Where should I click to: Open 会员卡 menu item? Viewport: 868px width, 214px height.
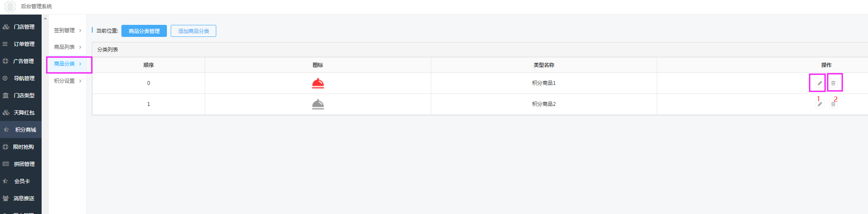(21, 181)
